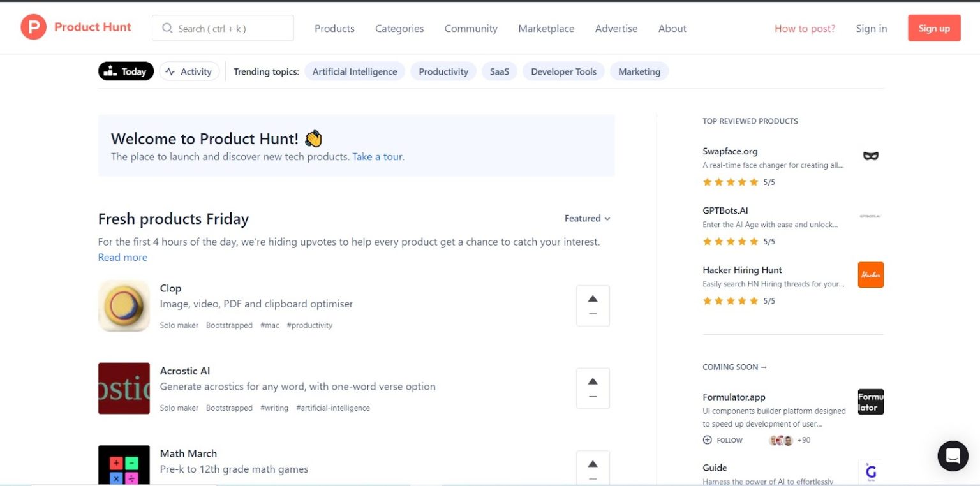
Task: Click the Swapface.org mask icon
Action: pyautogui.click(x=870, y=156)
